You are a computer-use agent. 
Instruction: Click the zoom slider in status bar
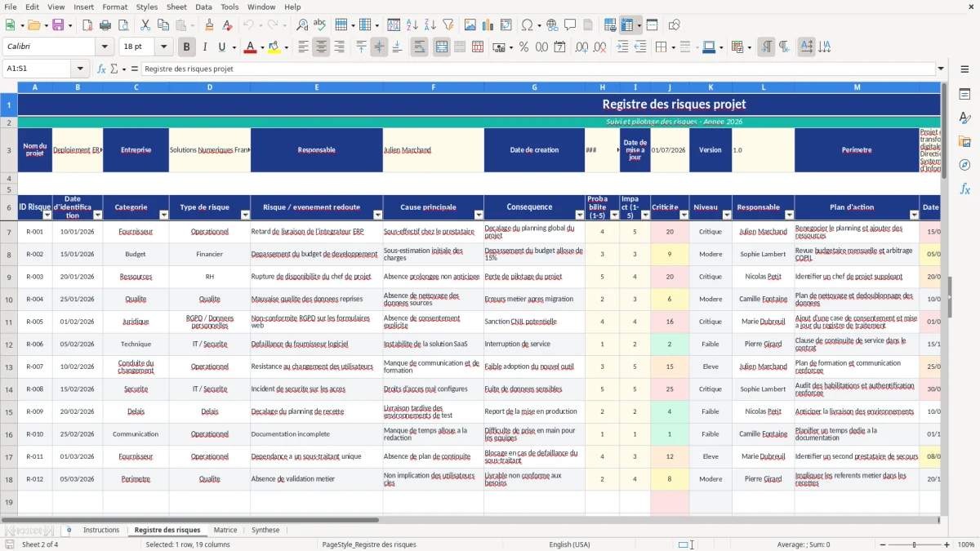tap(914, 544)
